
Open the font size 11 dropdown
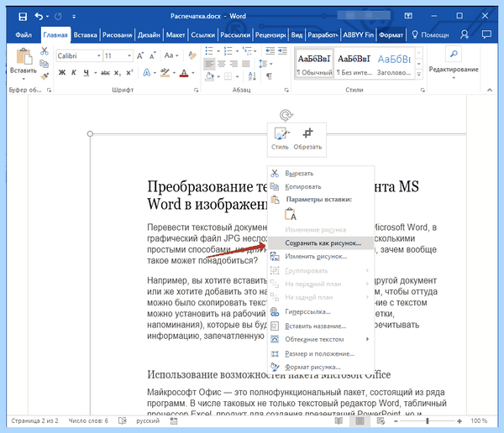click(129, 56)
